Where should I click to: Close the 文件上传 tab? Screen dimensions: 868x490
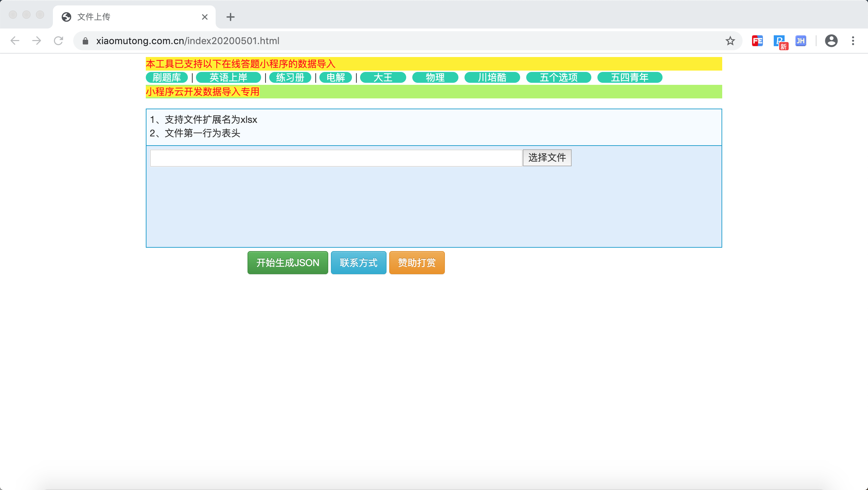(204, 17)
